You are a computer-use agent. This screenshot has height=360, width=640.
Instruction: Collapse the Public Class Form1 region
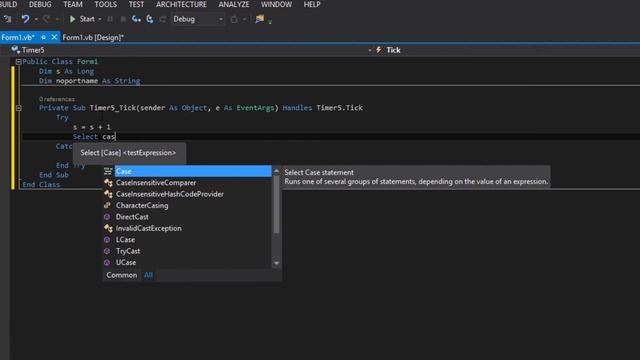point(18,62)
